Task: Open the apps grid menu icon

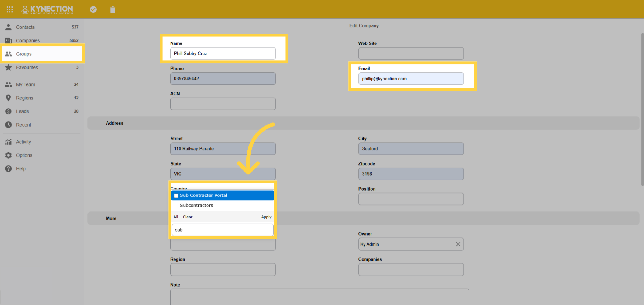Action: tap(10, 9)
